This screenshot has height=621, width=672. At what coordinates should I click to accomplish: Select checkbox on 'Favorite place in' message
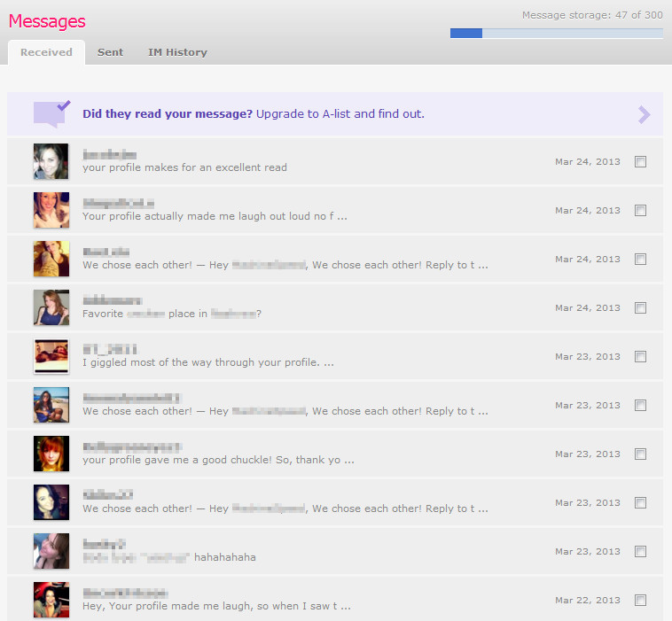click(640, 308)
